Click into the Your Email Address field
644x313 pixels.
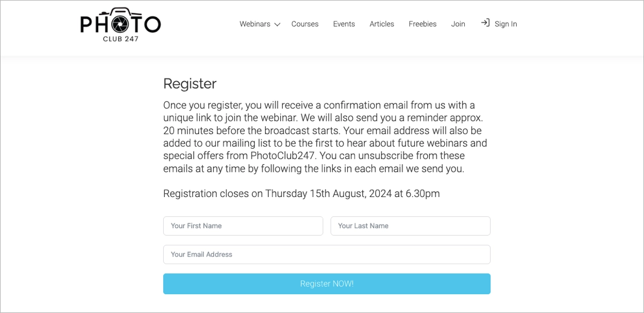(327, 254)
